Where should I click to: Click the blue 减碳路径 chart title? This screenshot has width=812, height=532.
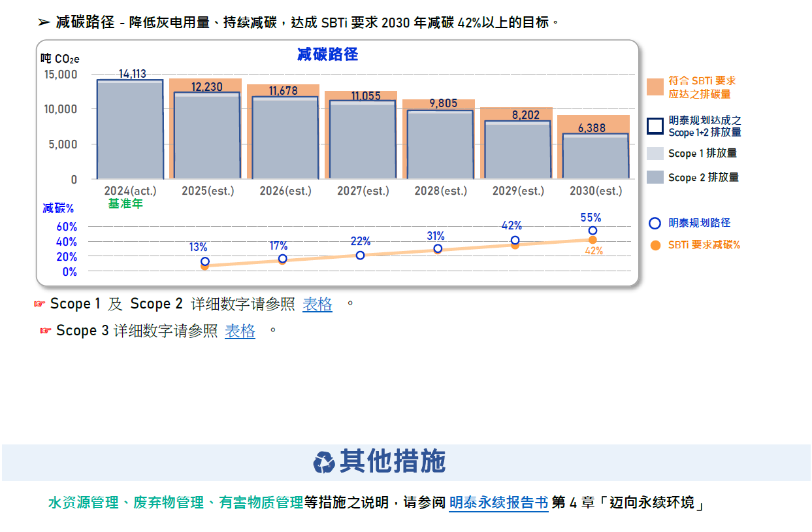point(327,55)
